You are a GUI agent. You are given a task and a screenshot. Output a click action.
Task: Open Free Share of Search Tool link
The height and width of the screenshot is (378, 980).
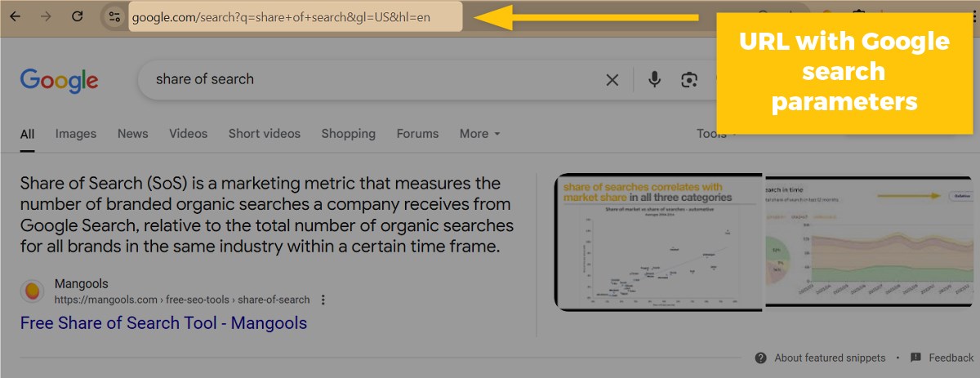pos(163,323)
